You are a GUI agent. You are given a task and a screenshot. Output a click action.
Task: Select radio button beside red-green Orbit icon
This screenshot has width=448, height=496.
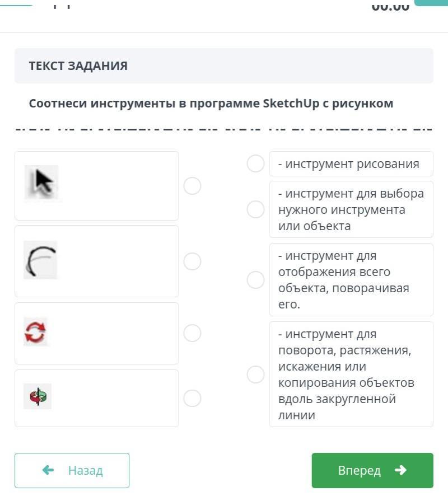coord(192,398)
